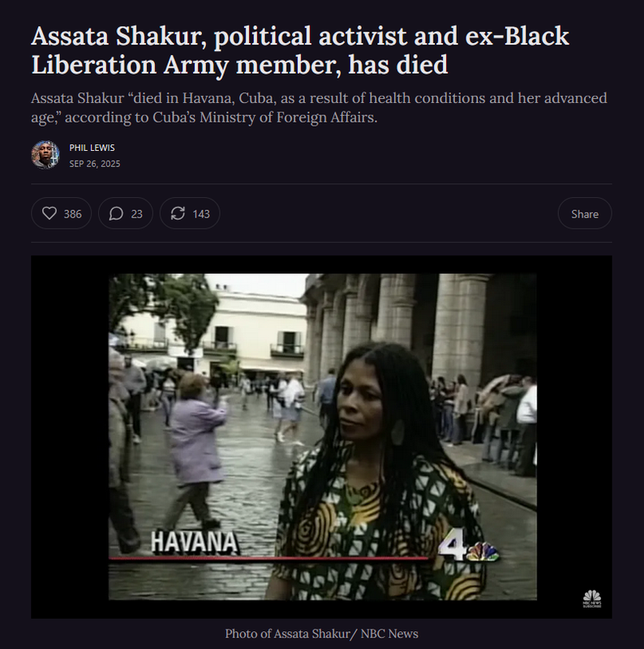Image resolution: width=644 pixels, height=649 pixels.
Task: Click the 143 restacks count
Action: tap(201, 214)
